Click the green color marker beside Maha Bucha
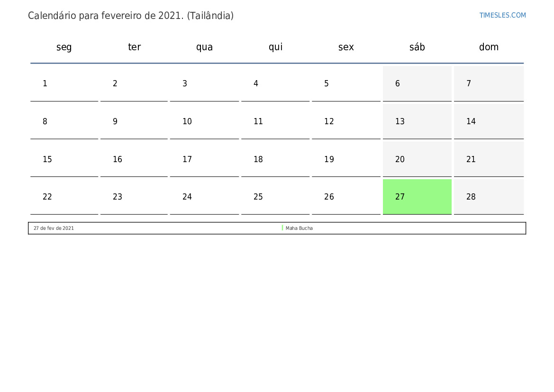The width and height of the screenshot is (554, 392). coord(282,228)
